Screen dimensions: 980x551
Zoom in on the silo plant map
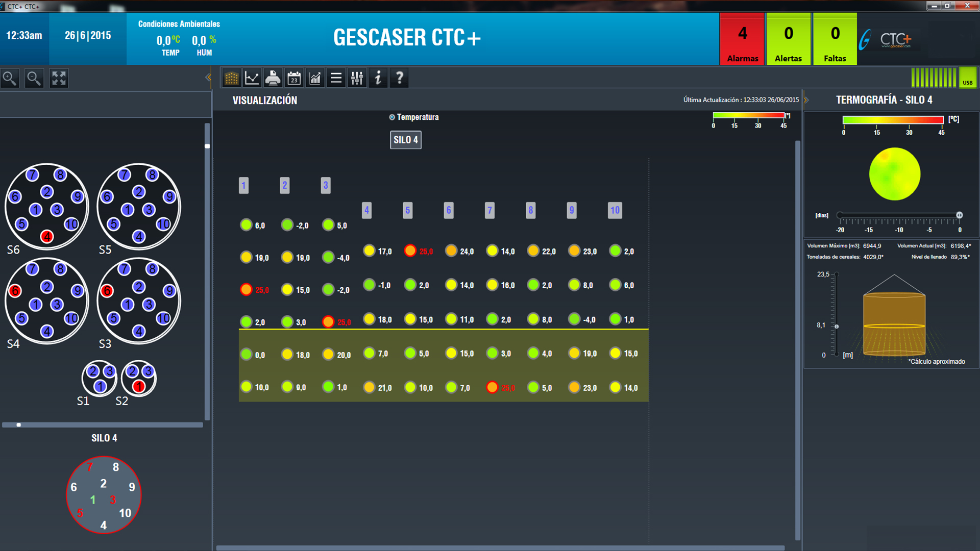click(x=10, y=79)
